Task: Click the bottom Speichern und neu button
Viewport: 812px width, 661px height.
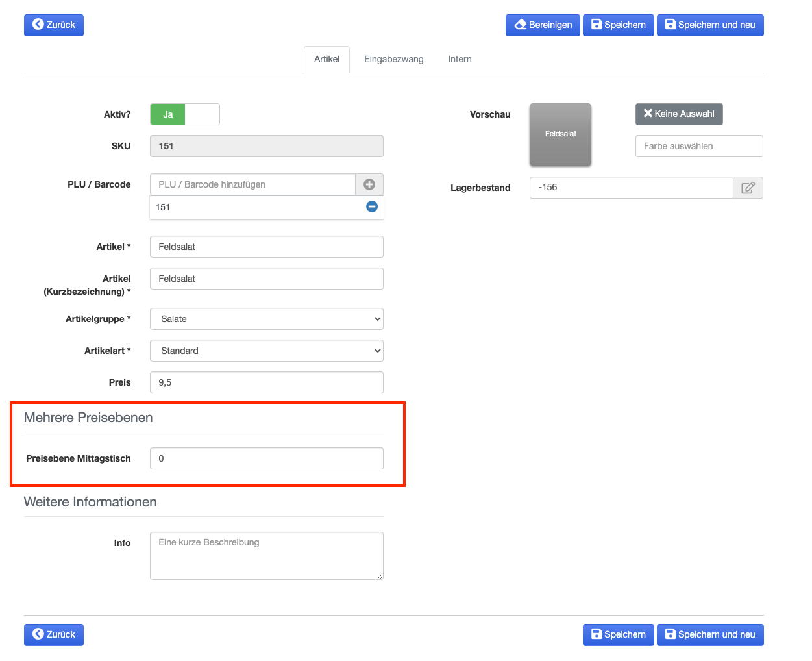Action: click(710, 634)
